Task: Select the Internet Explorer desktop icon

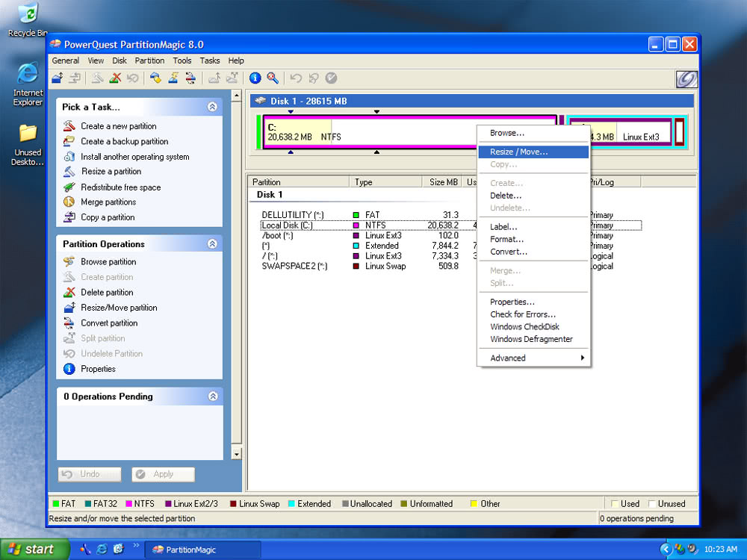Action: click(28, 84)
